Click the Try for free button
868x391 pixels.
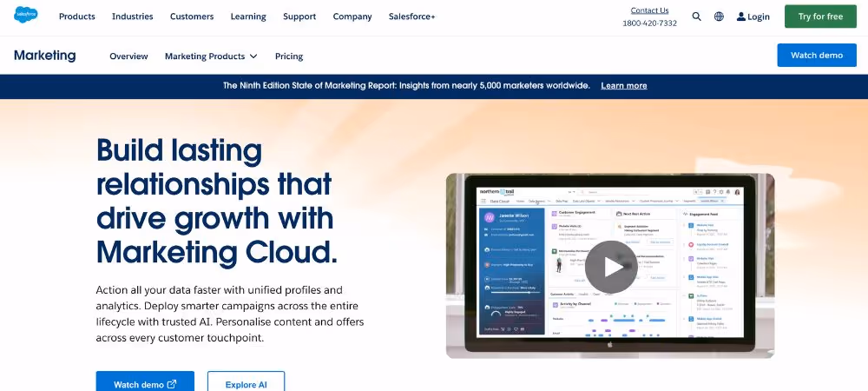pos(820,17)
